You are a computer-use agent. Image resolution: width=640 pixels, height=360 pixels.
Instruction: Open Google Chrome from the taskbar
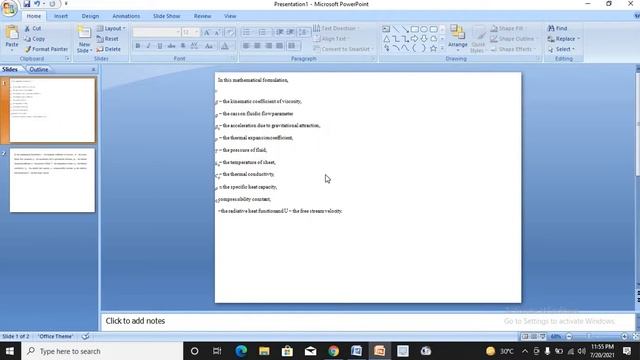[x=333, y=351]
